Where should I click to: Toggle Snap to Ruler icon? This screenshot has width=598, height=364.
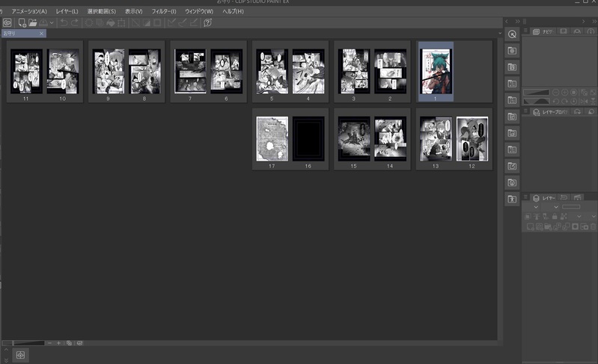pyautogui.click(x=171, y=23)
